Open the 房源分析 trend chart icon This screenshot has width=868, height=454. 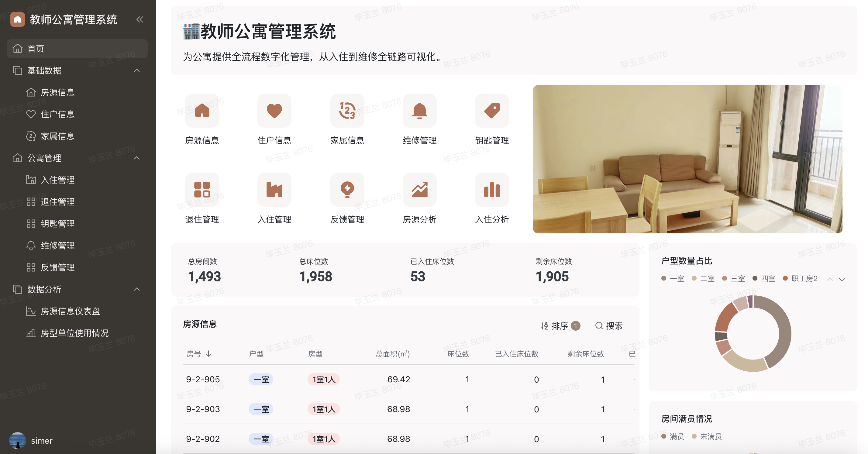click(x=419, y=190)
